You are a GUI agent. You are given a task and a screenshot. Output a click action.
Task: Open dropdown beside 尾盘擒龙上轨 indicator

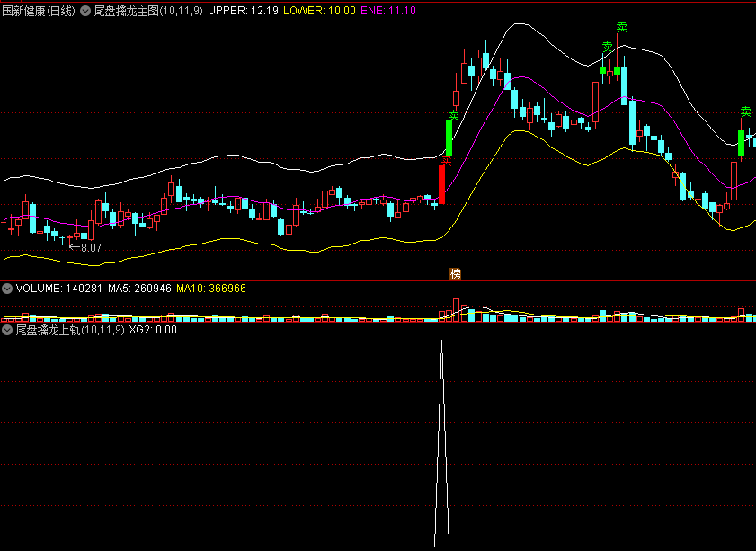pyautogui.click(x=7, y=330)
